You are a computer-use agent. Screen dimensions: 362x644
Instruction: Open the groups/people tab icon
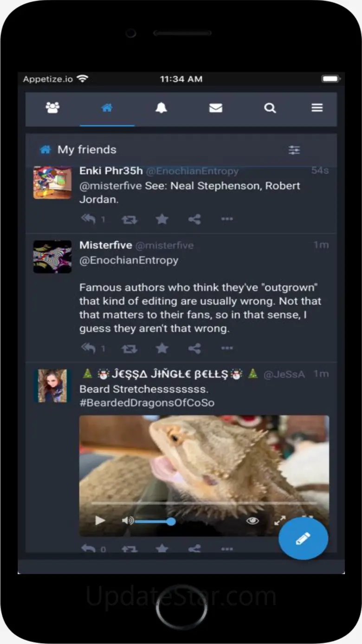52,108
